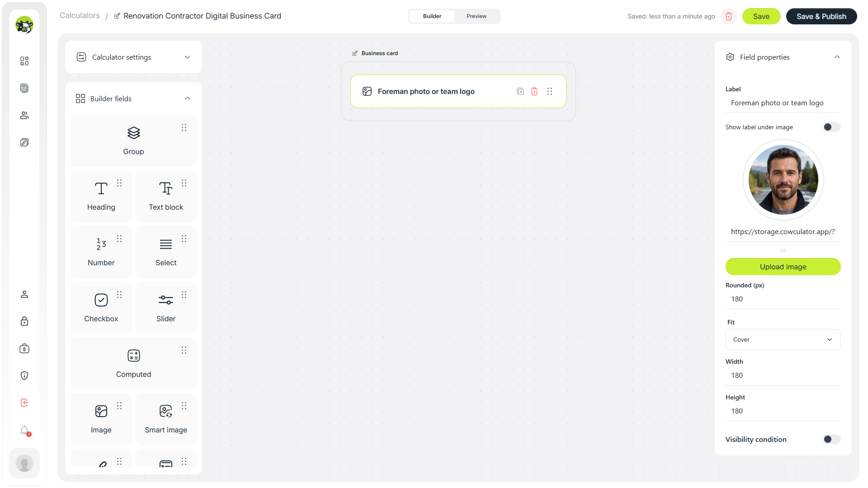Add a Computed field
Image resolution: width=868 pixels, height=488 pixels.
coord(134,363)
